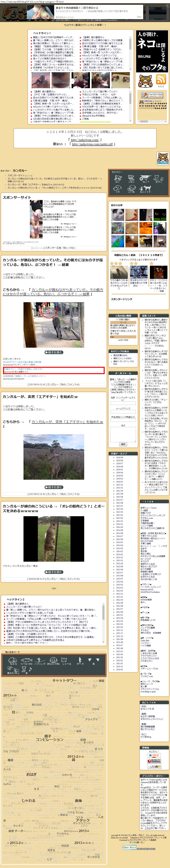This screenshot has height=868, width=170.
Task: Click the three-star rating above black cat video
Action: tap(116, 263)
